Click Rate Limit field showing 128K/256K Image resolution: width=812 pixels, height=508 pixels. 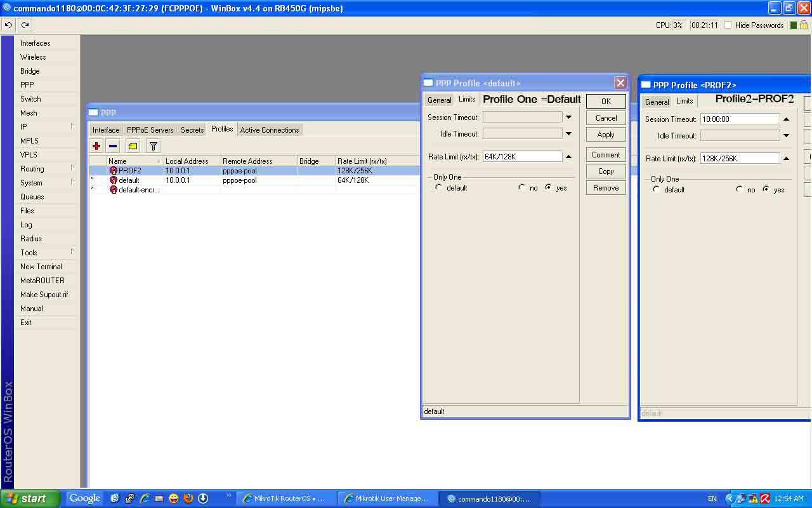tap(740, 159)
